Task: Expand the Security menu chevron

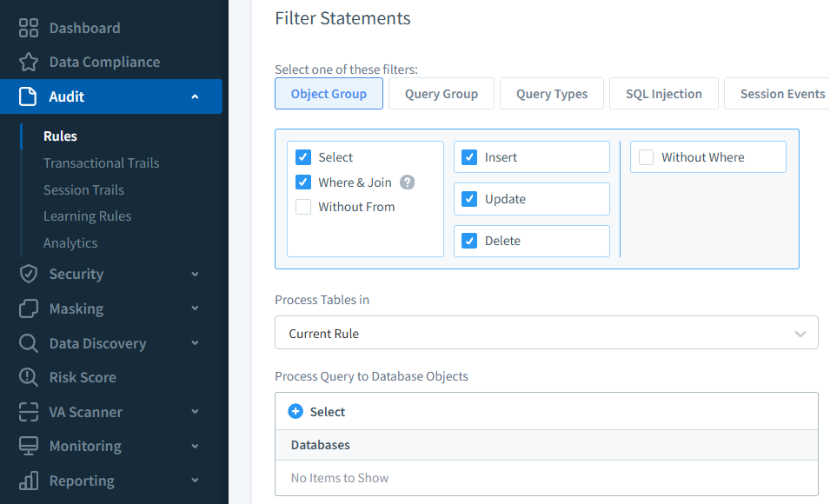Action: pyautogui.click(x=195, y=274)
